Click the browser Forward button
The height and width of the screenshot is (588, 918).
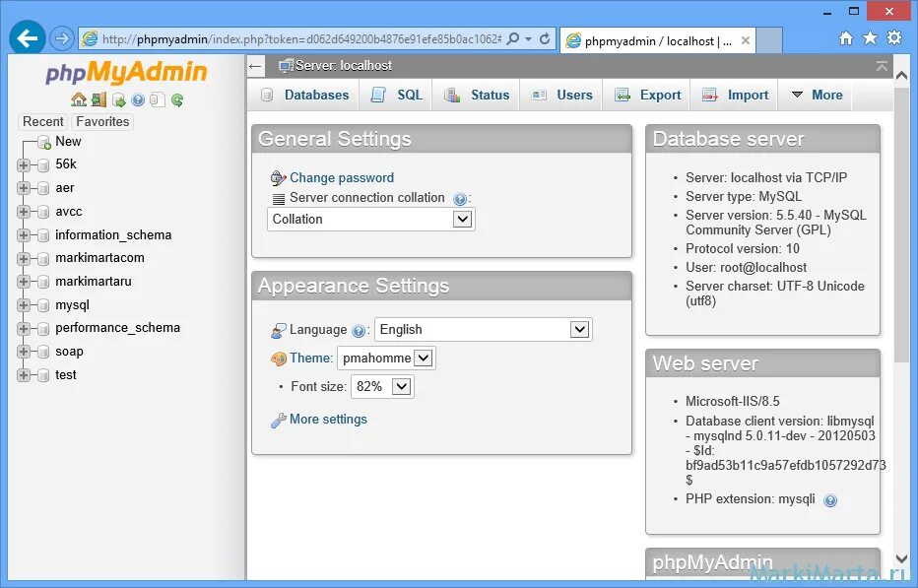61,39
